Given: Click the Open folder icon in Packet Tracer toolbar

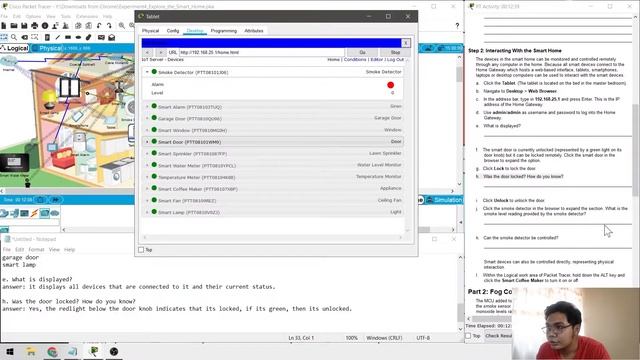Looking at the screenshot, I should 14,26.
